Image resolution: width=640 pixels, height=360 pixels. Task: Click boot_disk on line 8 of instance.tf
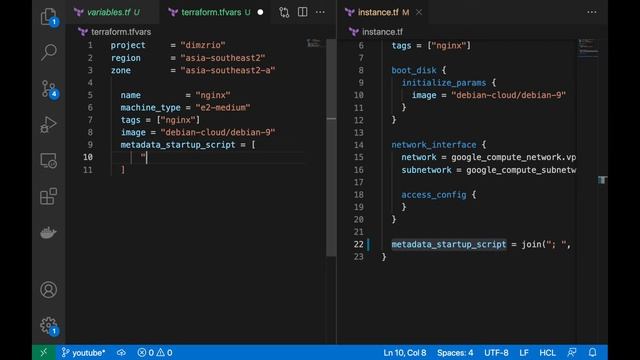(x=414, y=70)
